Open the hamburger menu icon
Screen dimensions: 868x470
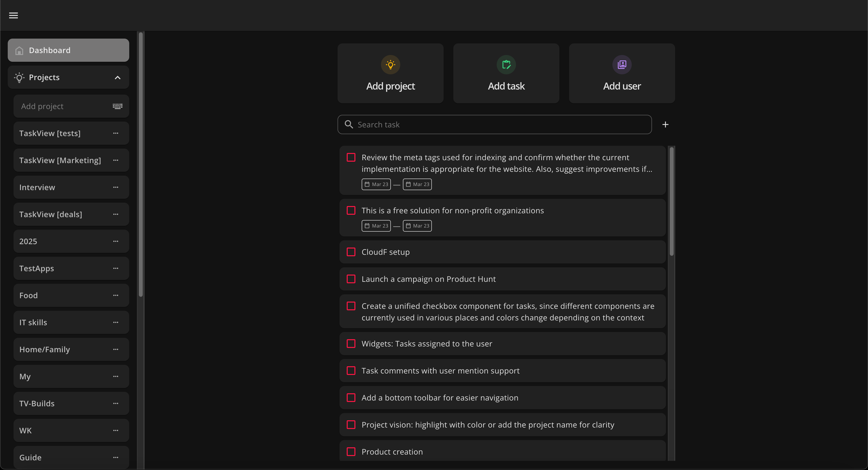(x=14, y=15)
